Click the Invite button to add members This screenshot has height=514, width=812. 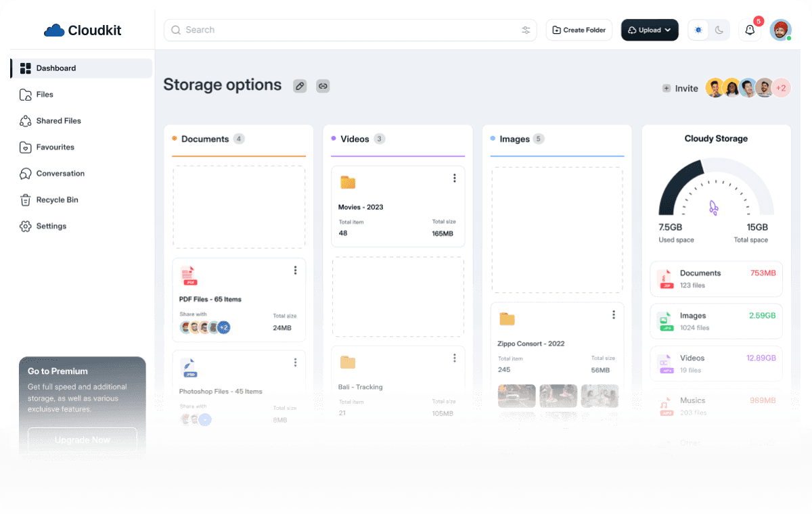pyautogui.click(x=679, y=88)
